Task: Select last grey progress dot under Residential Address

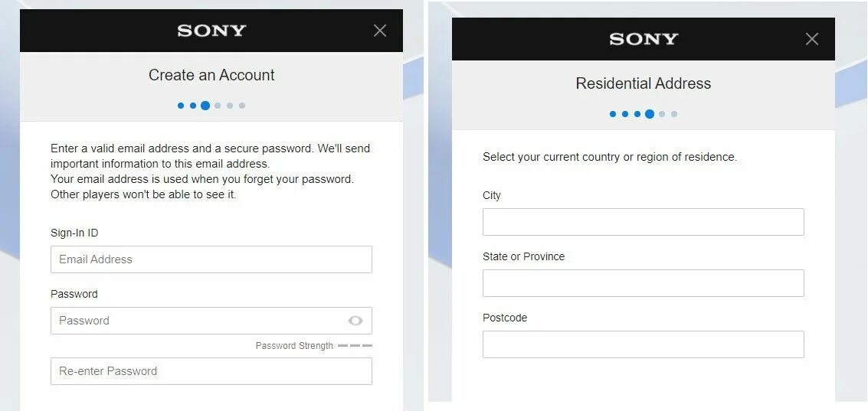Action: tap(673, 114)
